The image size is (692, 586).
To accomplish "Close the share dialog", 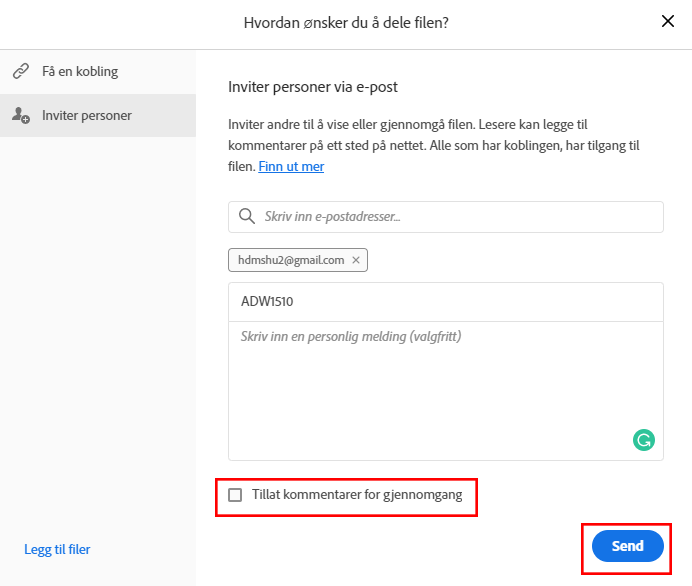I will pyautogui.click(x=668, y=22).
